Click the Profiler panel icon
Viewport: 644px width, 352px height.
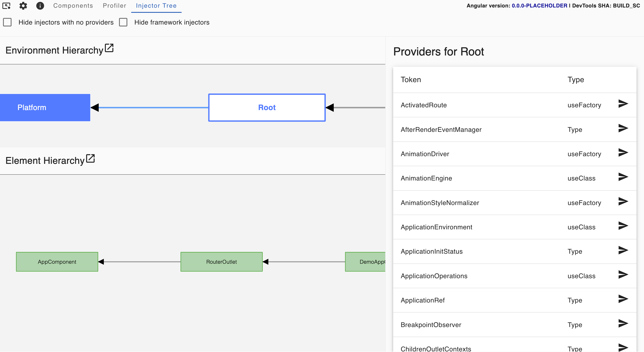click(114, 6)
